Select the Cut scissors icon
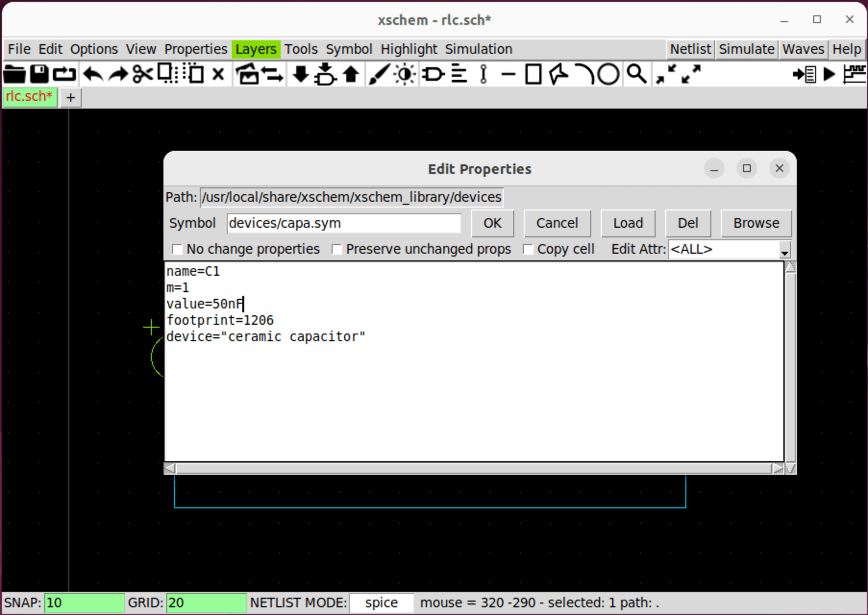This screenshot has width=868, height=615. [142, 74]
